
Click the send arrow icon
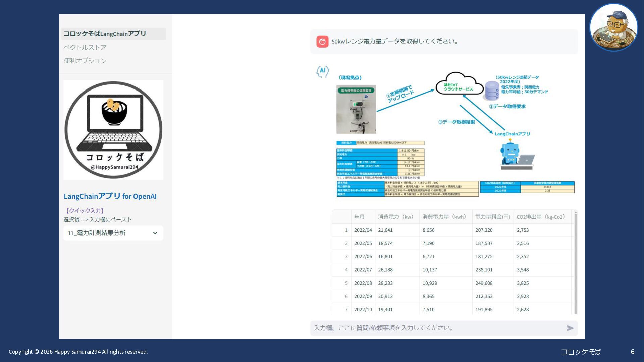(570, 328)
